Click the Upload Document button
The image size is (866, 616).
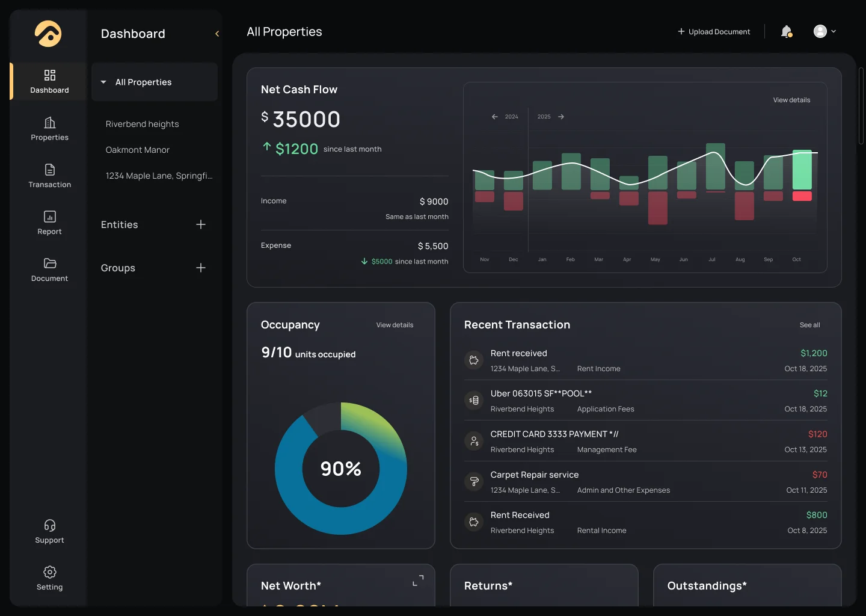tap(714, 31)
